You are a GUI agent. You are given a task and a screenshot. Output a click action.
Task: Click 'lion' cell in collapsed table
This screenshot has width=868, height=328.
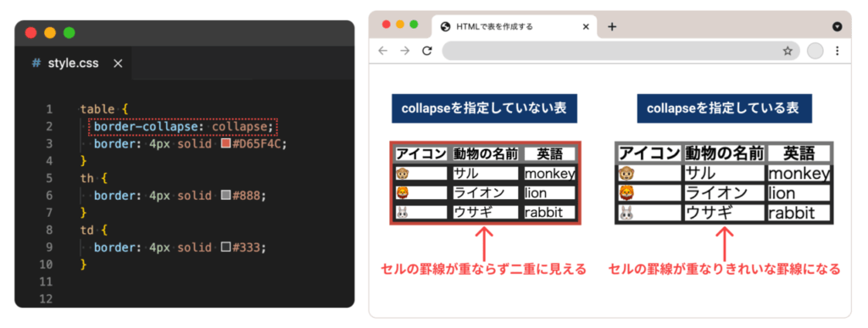click(x=798, y=193)
